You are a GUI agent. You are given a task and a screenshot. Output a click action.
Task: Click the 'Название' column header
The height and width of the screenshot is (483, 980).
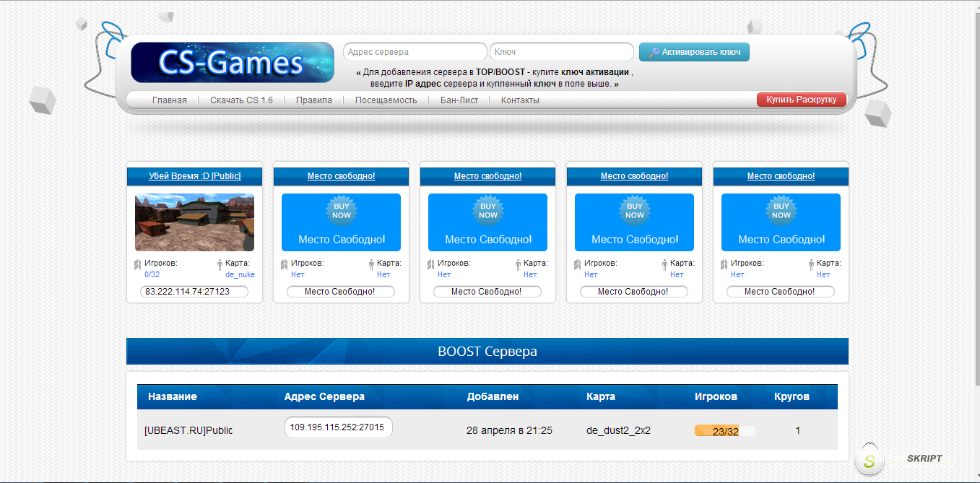coord(173,396)
